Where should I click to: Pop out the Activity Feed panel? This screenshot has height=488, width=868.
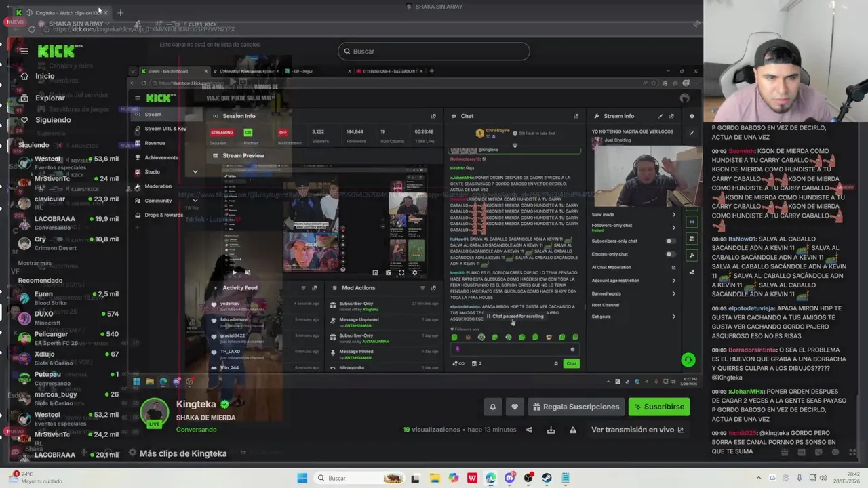point(315,288)
